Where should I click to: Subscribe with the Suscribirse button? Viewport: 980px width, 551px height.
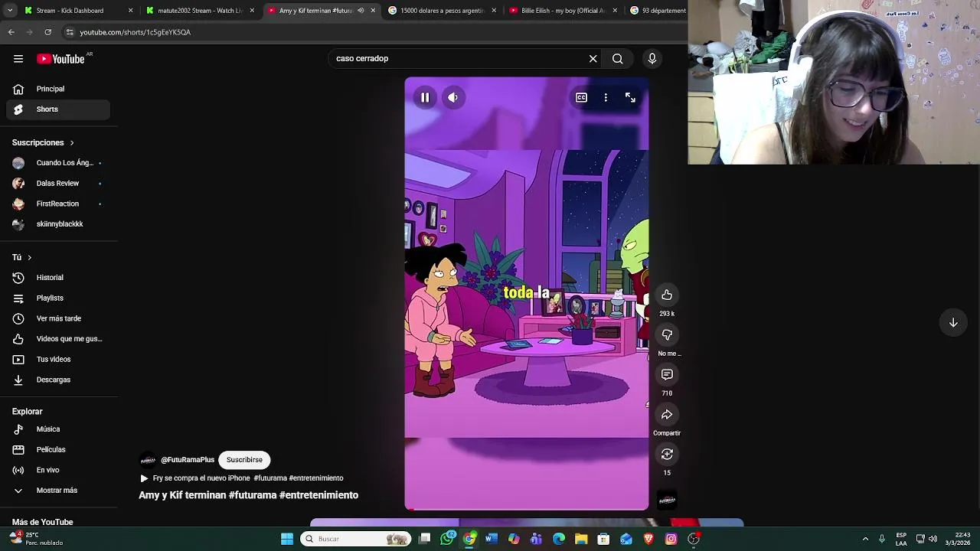[x=244, y=460]
